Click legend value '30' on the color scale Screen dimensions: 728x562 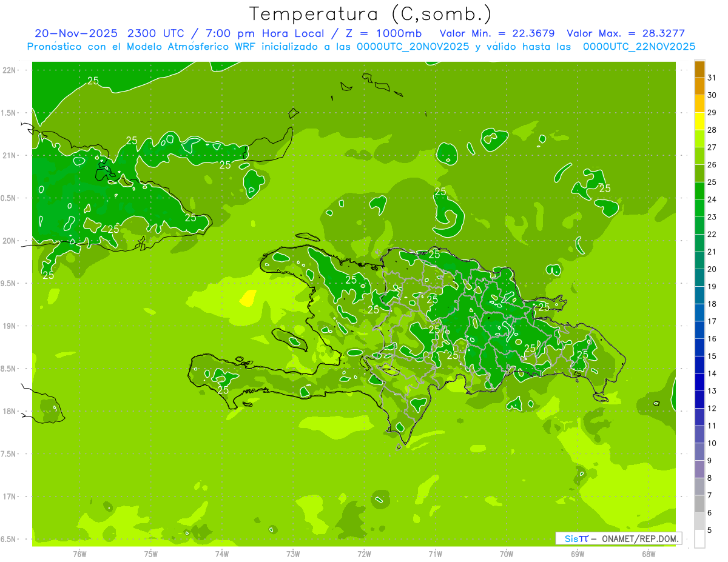click(712, 95)
